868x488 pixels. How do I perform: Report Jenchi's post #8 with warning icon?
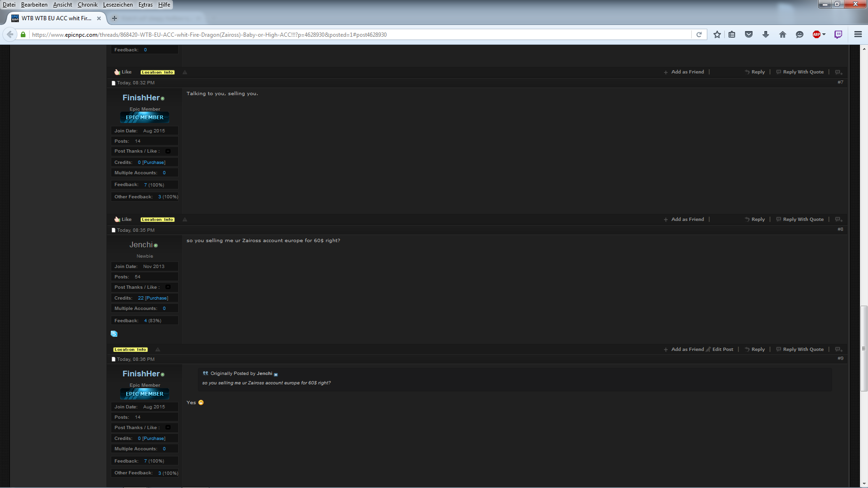(158, 350)
